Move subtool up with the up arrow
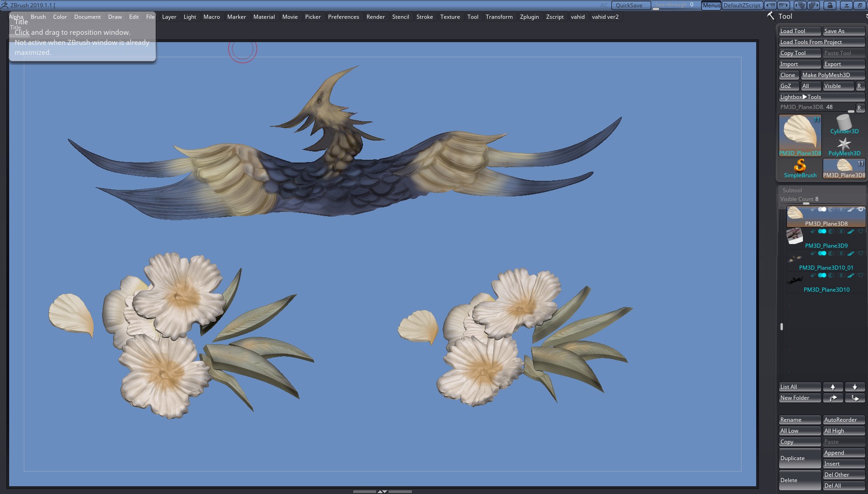Viewport: 868px width, 494px height. 833,387
